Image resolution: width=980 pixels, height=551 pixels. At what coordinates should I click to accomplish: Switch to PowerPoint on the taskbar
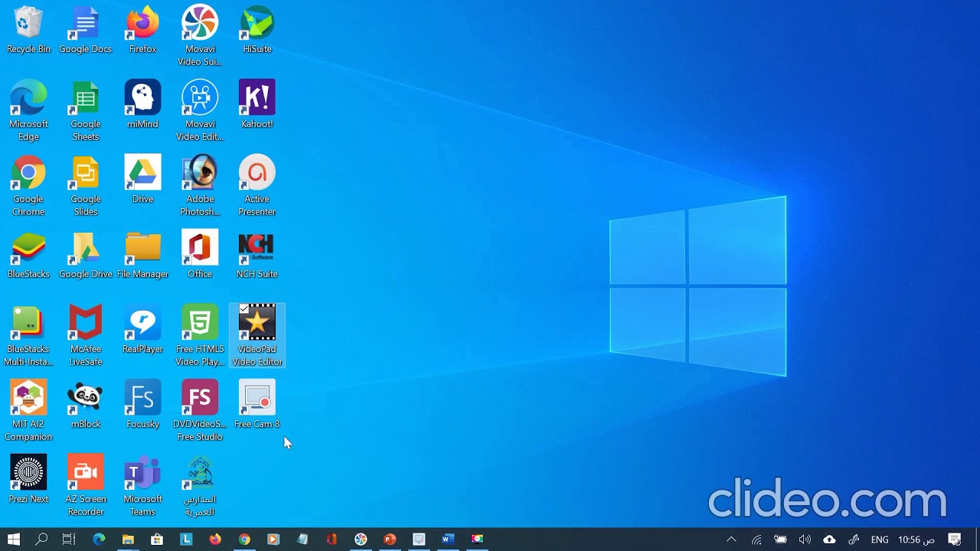click(x=390, y=540)
